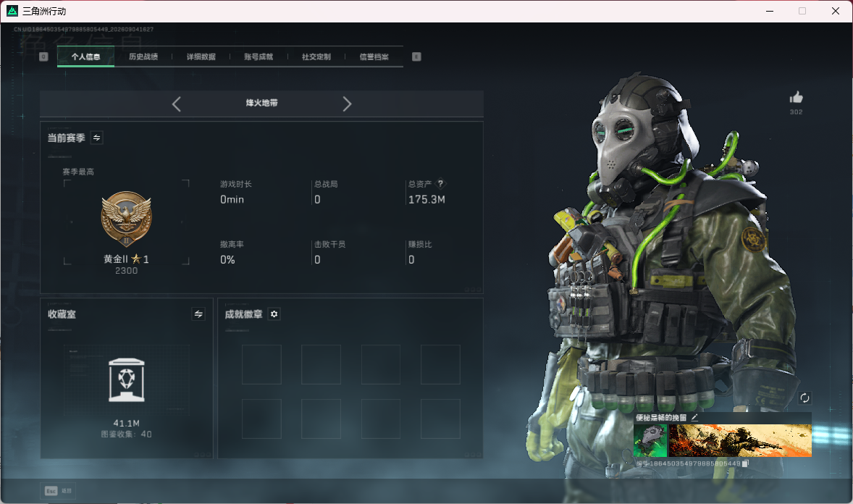Click the CN UID text at top left
This screenshot has width=853, height=504.
83,30
